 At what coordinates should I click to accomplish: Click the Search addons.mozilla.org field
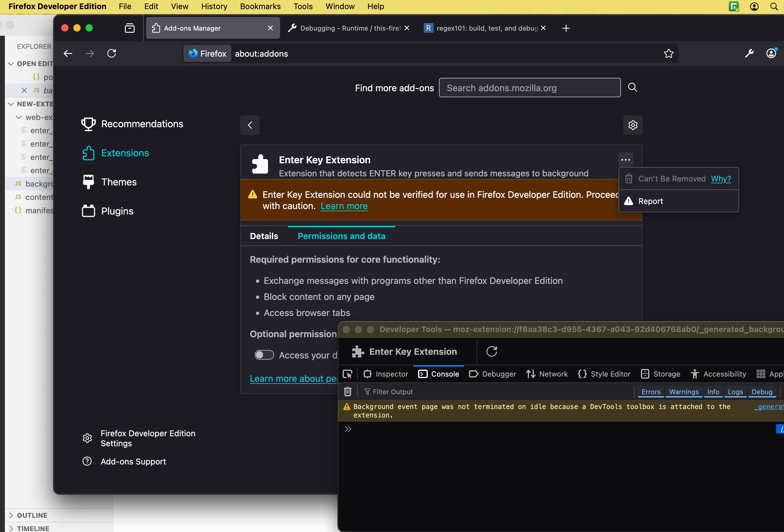(x=529, y=88)
